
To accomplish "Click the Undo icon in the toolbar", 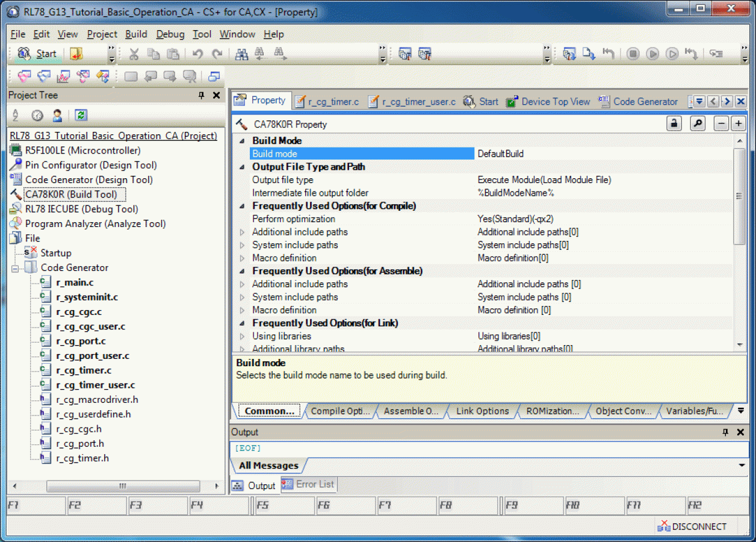I will click(197, 54).
